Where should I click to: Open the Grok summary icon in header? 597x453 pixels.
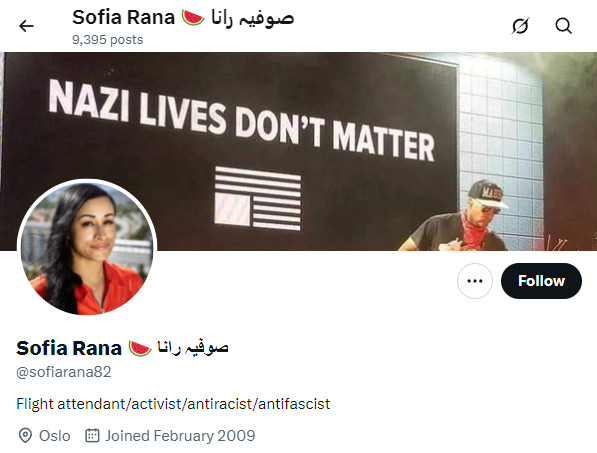pyautogui.click(x=520, y=26)
